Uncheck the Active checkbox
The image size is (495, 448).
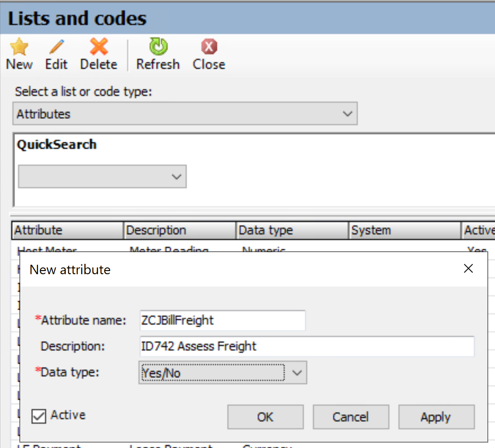click(39, 416)
